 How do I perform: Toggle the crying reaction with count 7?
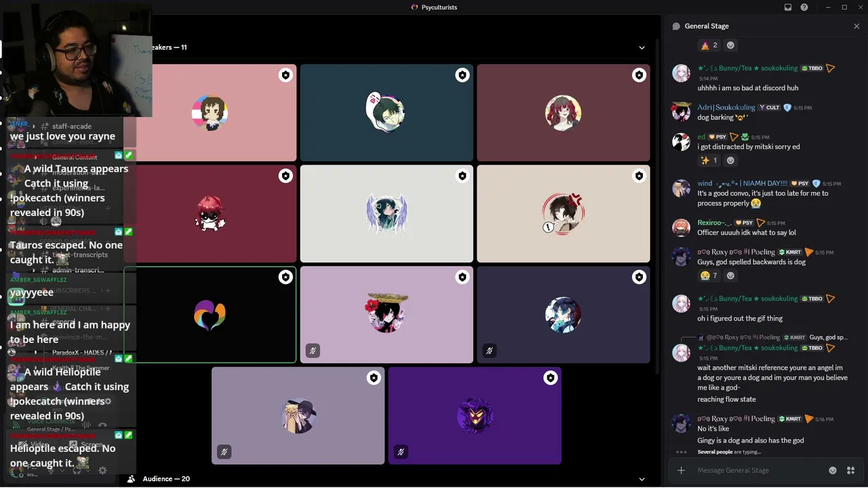pos(709,276)
